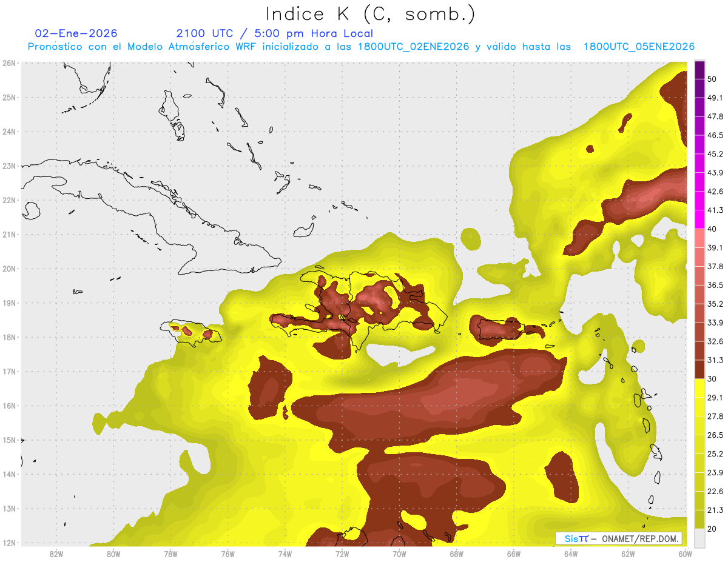Screen dimensions: 728x562
Task: Click the longitude label "80W"
Action: (113, 554)
